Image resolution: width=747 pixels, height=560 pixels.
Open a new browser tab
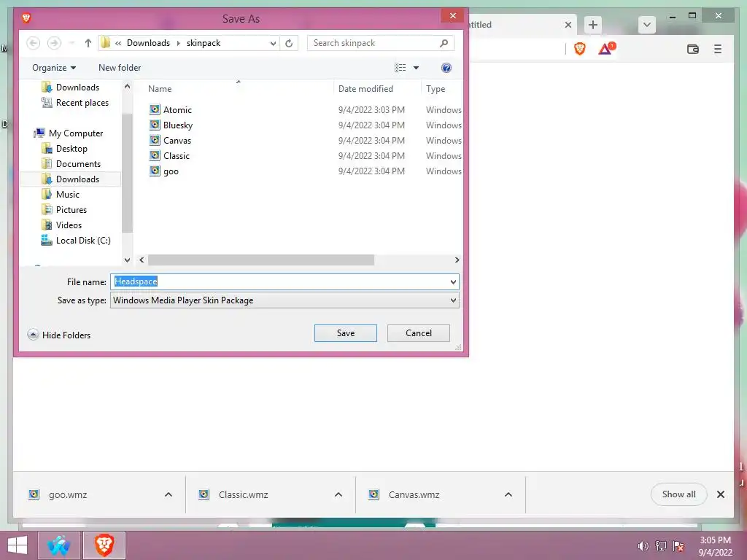592,25
